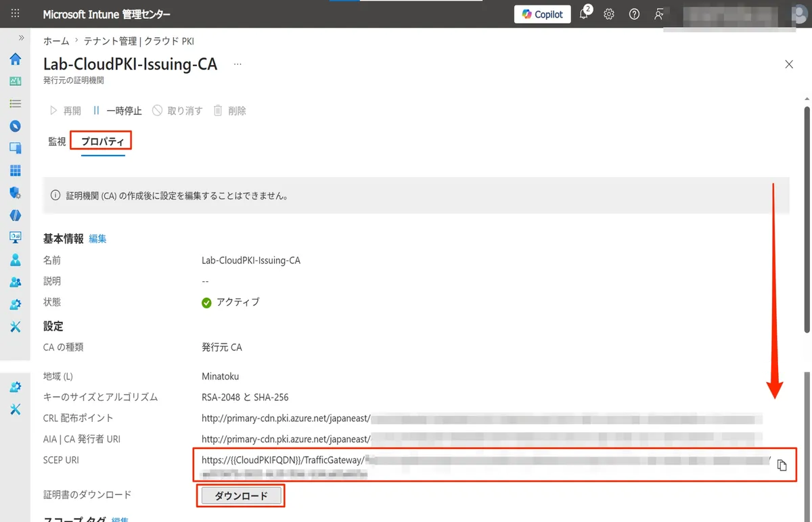Go to Home in the sidebar
The width and height of the screenshot is (812, 522).
[15, 59]
